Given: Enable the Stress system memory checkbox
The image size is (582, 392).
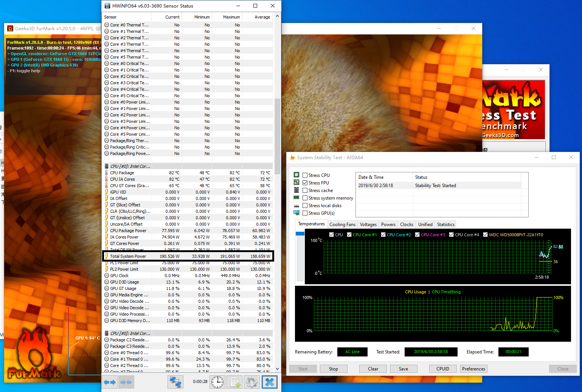Looking at the screenshot, I should (x=305, y=198).
